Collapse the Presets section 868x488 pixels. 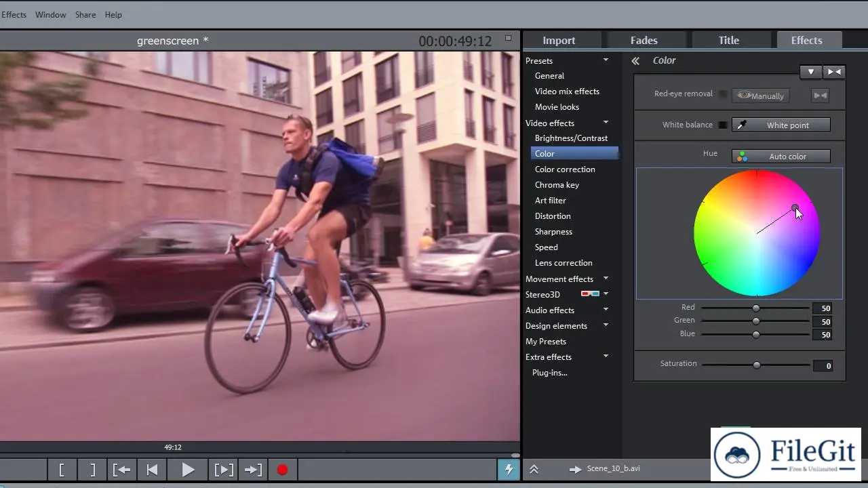606,60
